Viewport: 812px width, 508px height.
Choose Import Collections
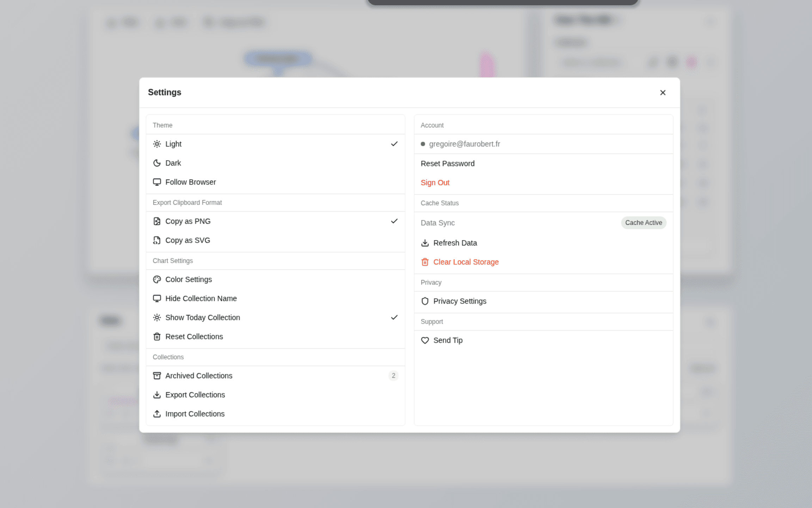click(276, 414)
